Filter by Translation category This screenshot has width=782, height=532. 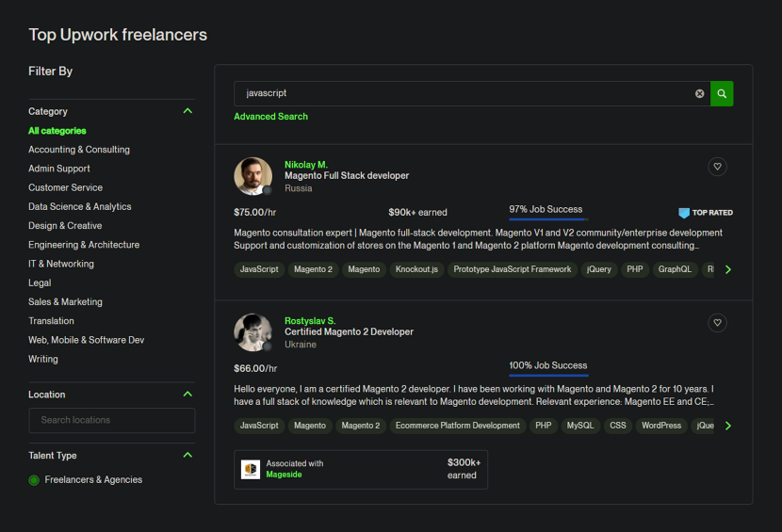(51, 321)
